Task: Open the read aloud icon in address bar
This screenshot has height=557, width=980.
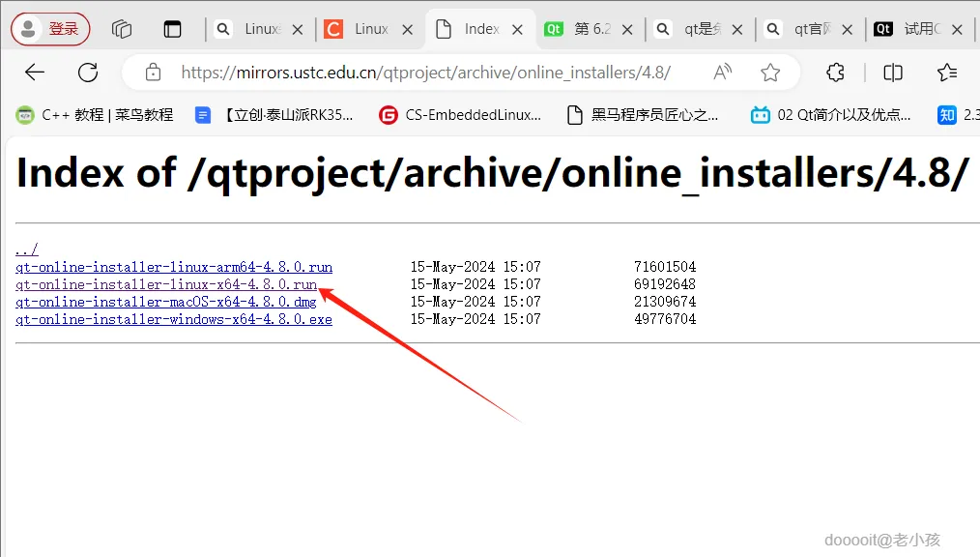Action: click(723, 73)
